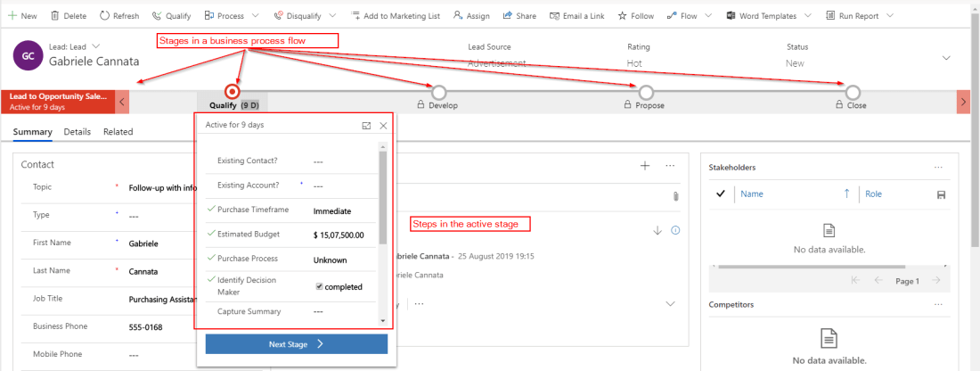Select the Qualify stage circle
The image size is (980, 371).
(x=233, y=91)
